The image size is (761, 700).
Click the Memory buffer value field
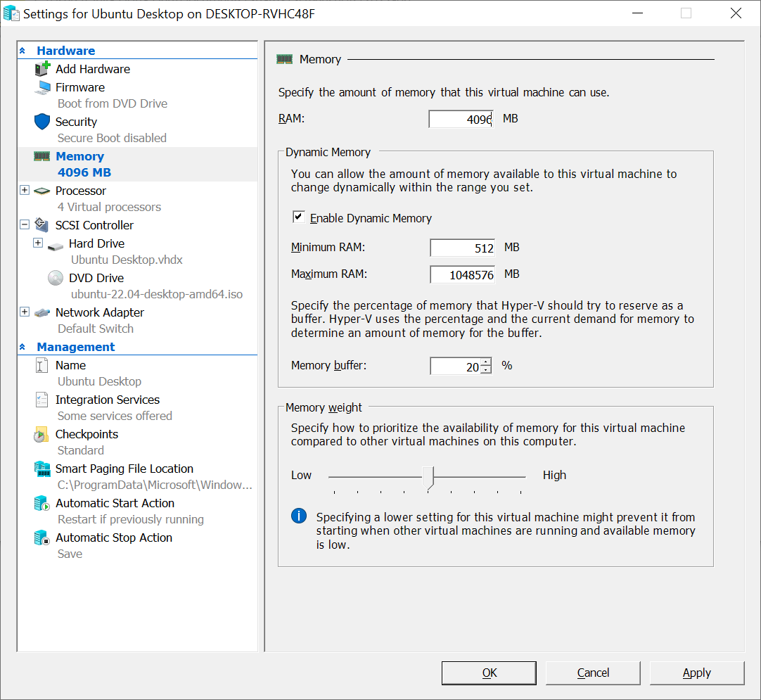[455, 366]
